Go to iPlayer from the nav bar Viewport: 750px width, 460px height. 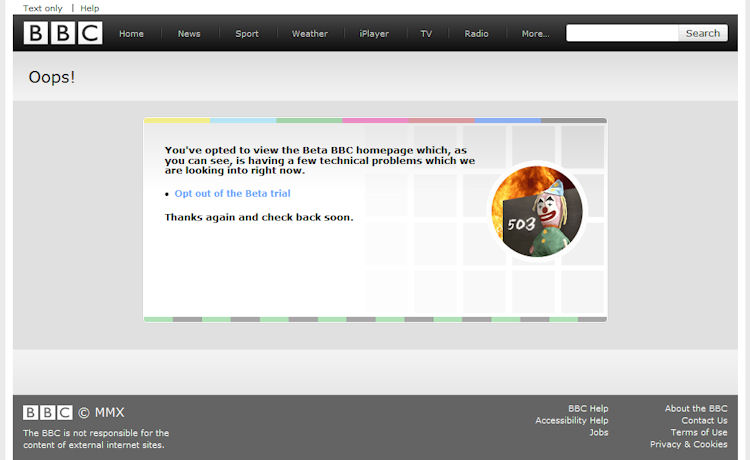coord(374,33)
